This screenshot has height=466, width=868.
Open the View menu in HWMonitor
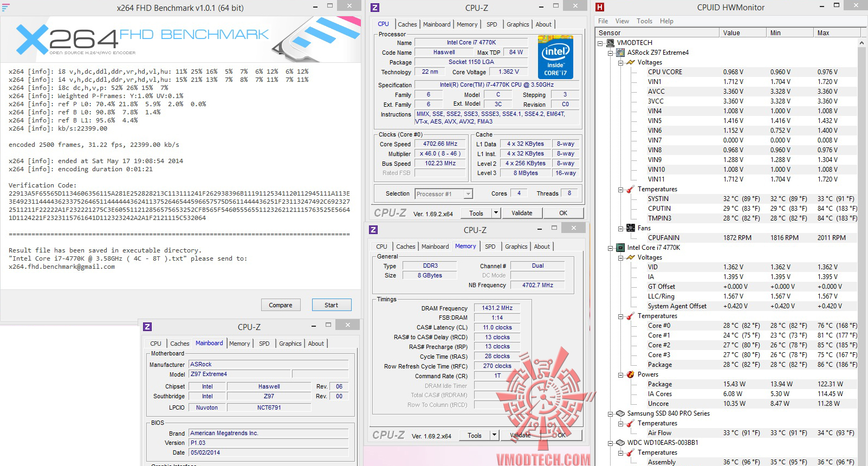coord(622,21)
